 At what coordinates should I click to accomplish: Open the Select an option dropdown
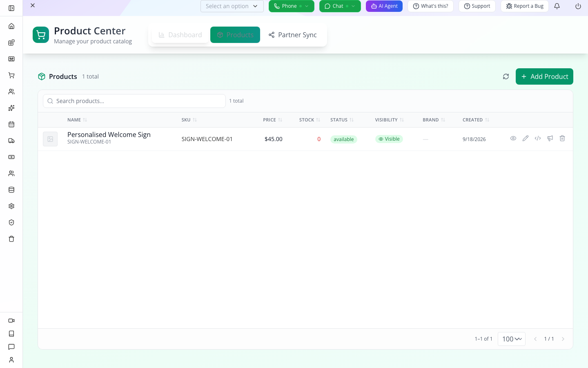coord(232,6)
